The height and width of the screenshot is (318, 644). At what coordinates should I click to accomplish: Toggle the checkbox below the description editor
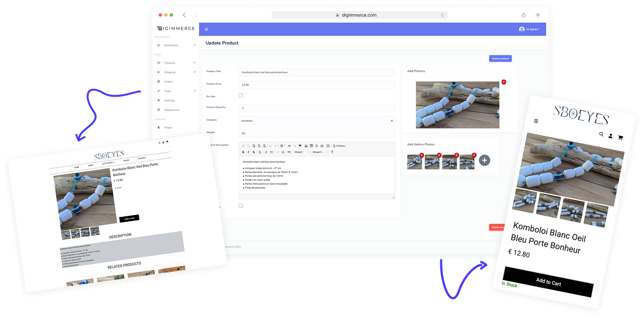(241, 206)
